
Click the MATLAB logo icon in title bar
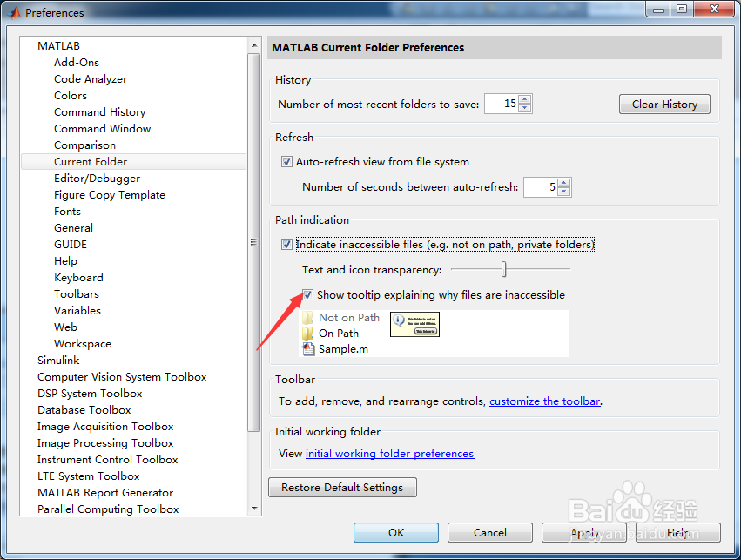click(x=14, y=12)
